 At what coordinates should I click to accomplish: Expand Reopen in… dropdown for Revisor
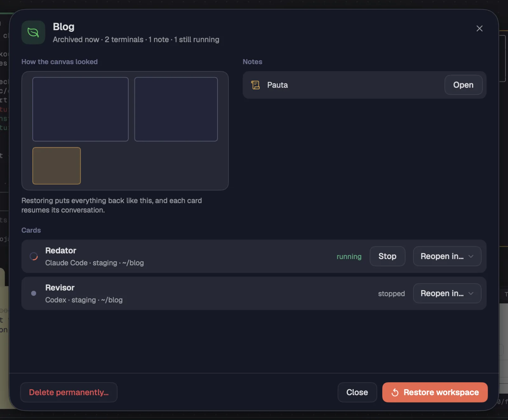pos(447,293)
